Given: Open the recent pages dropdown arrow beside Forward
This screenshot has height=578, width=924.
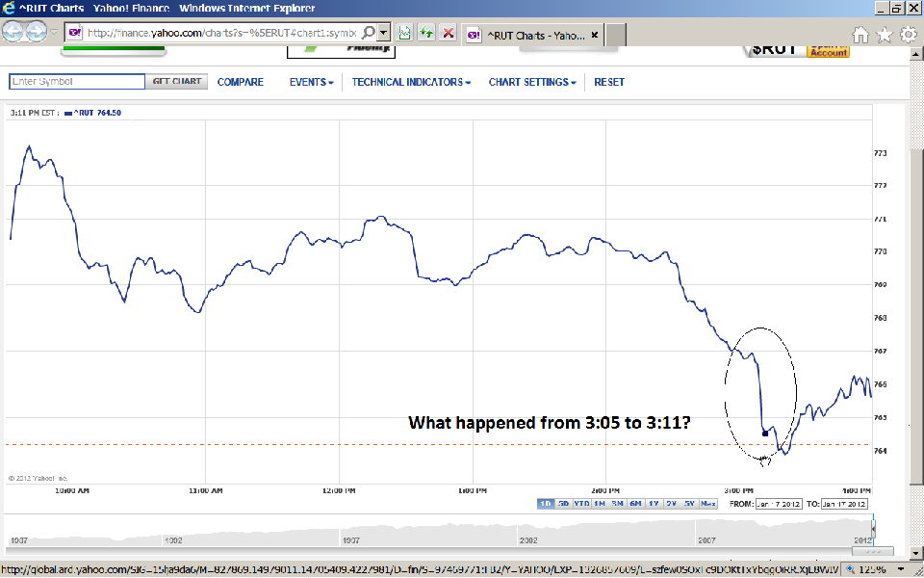Looking at the screenshot, I should pyautogui.click(x=54, y=31).
